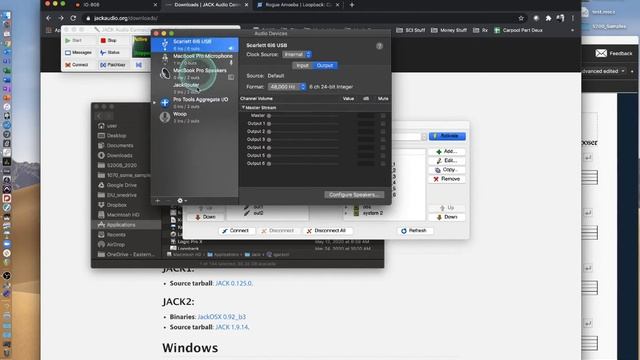Image resolution: width=640 pixels, height=360 pixels.
Task: Open the Format sample rate dropdown
Action: pyautogui.click(x=287, y=87)
